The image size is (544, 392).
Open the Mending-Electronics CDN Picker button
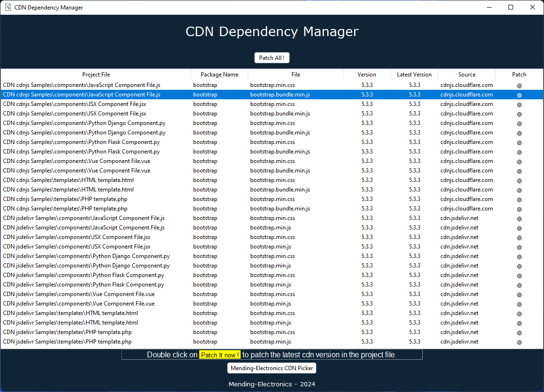[x=272, y=368]
